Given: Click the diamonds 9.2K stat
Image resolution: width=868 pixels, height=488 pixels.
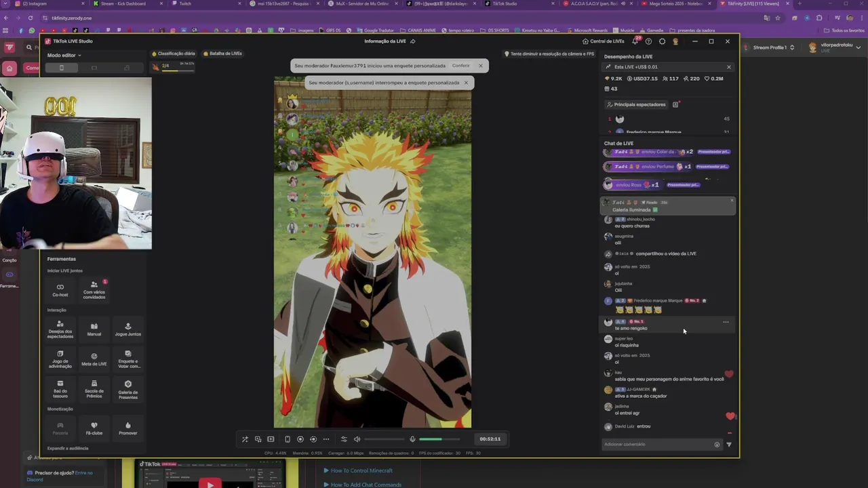Looking at the screenshot, I should pyautogui.click(x=614, y=79).
